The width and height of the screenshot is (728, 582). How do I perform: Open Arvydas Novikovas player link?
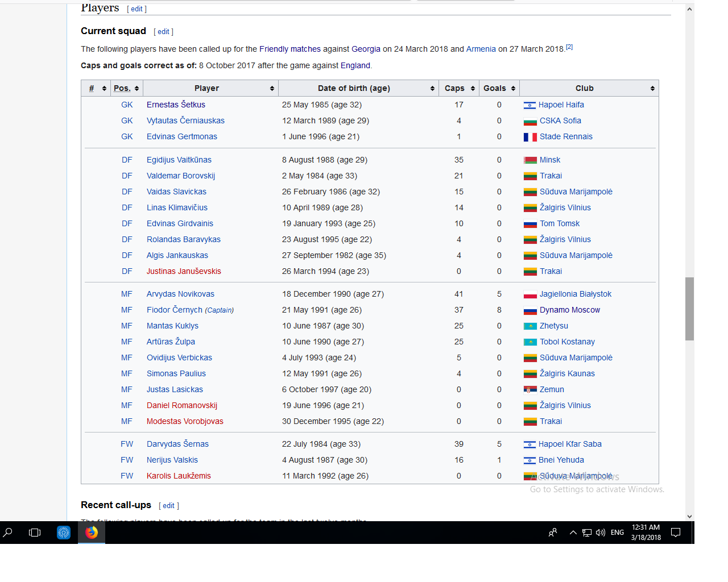180,294
